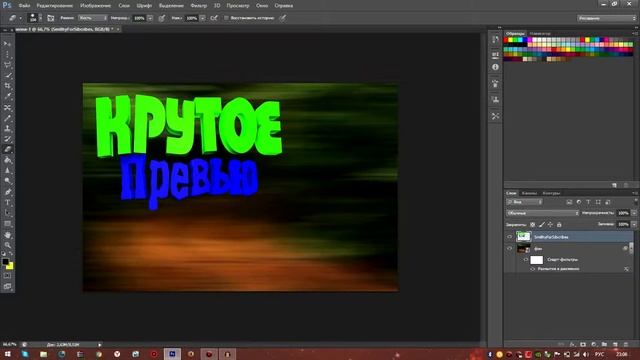
Task: Toggle the Brush panel icon in options bar
Action: click(x=51, y=18)
